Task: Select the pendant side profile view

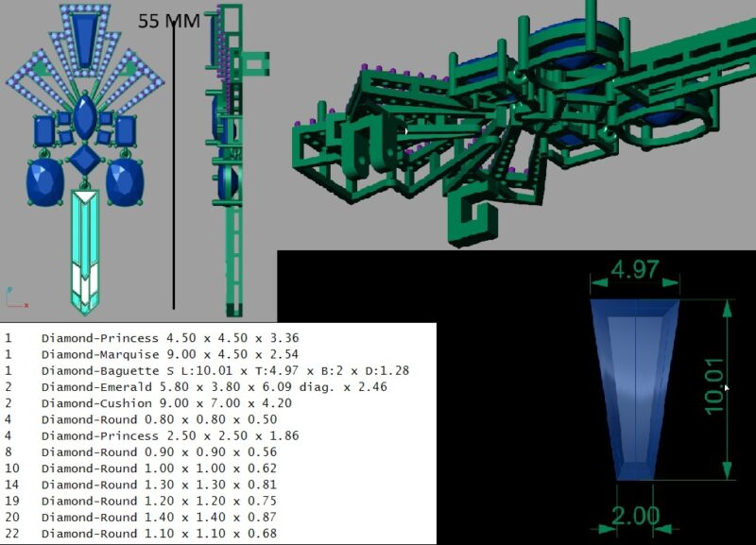Action: 230,161
